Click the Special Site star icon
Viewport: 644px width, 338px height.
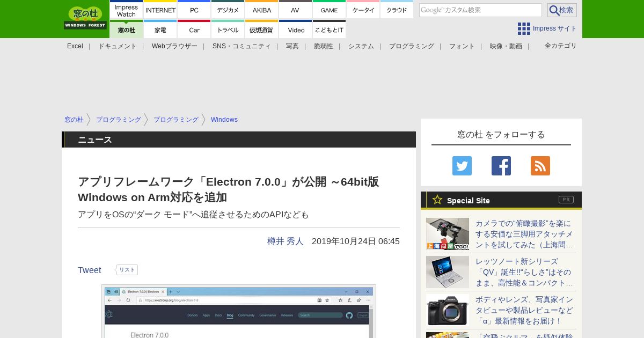pos(437,200)
